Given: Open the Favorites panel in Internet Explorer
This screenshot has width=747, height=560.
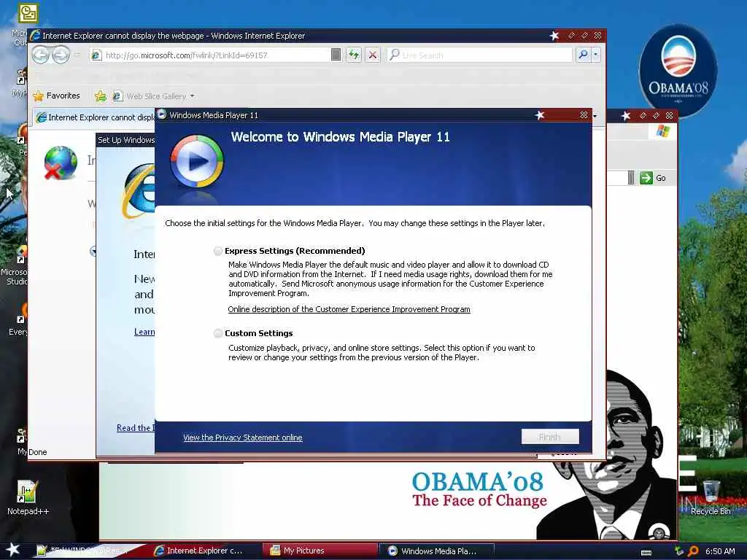Looking at the screenshot, I should 56,96.
